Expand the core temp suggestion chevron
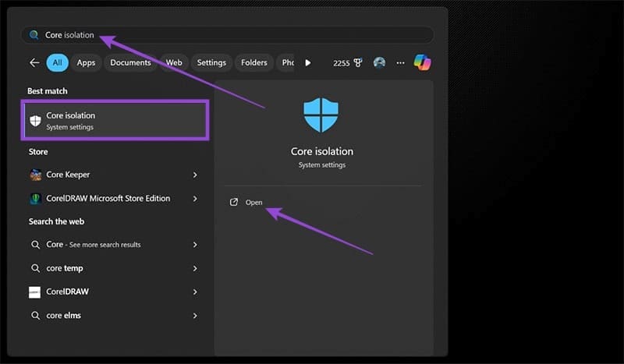The image size is (624, 364). 195,268
